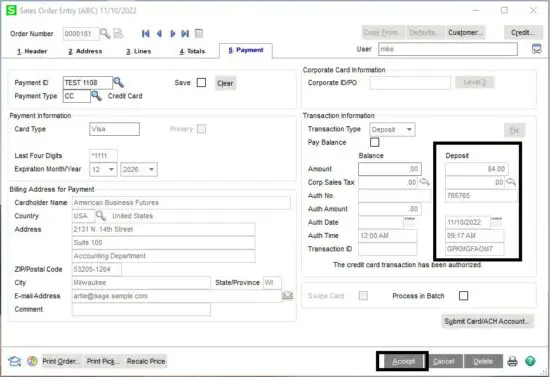
Task: Click the Recalc Price button
Action: coord(146,361)
